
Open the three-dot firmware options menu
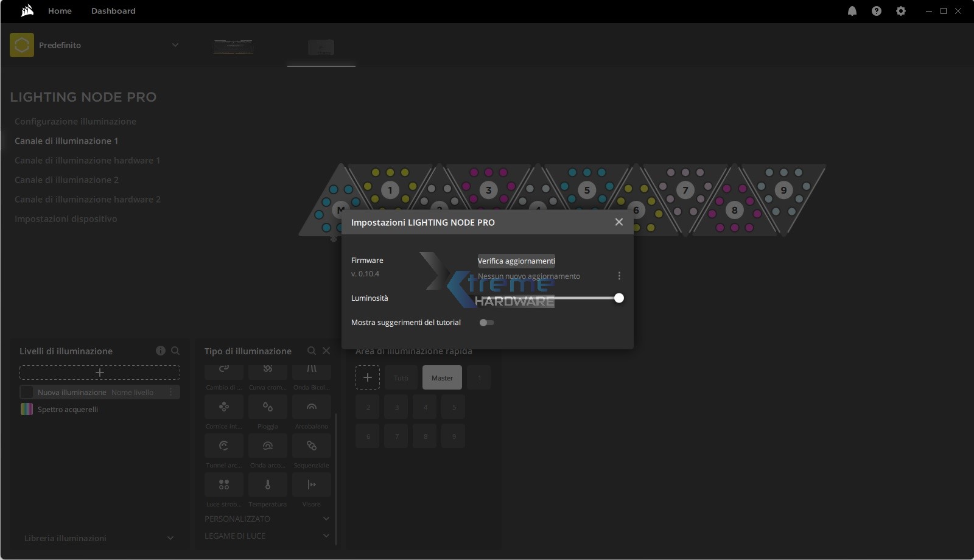tap(619, 276)
